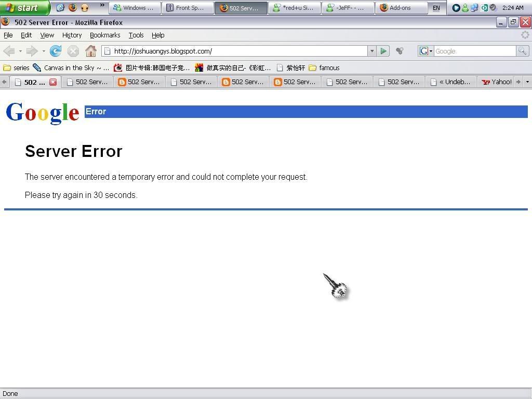Screen dimensions: 532x399
Task: Click the orange face Quick Launch icon
Action: click(x=85, y=7)
